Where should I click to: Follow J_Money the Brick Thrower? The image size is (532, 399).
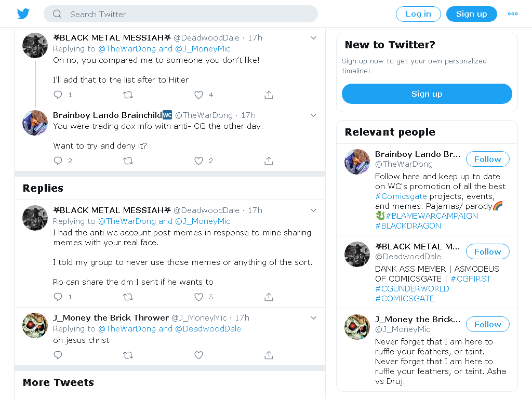pos(487,324)
